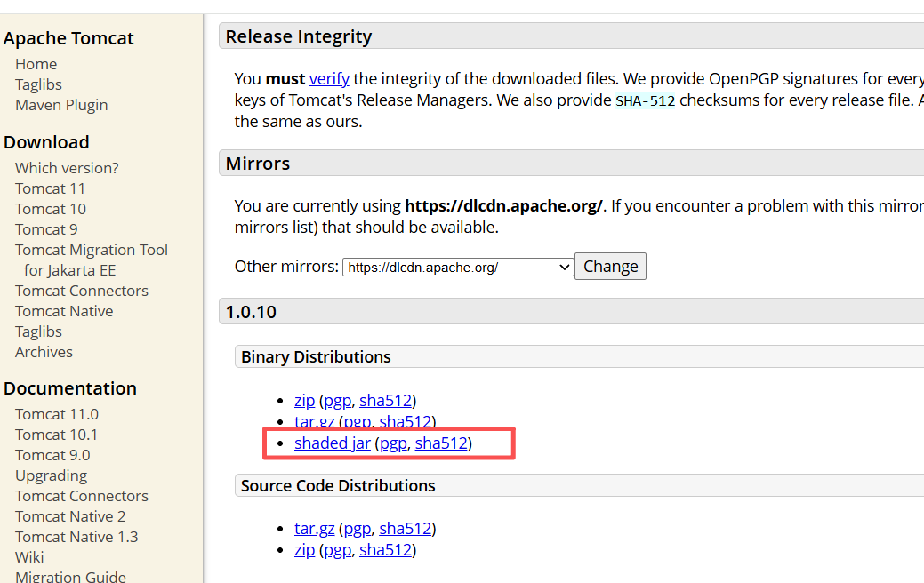Open Tomcat 11 download page
924x583 pixels.
point(51,188)
